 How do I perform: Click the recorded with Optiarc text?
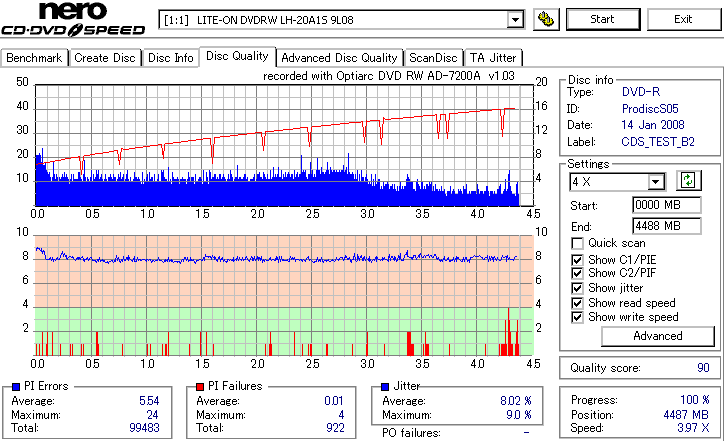coord(389,76)
